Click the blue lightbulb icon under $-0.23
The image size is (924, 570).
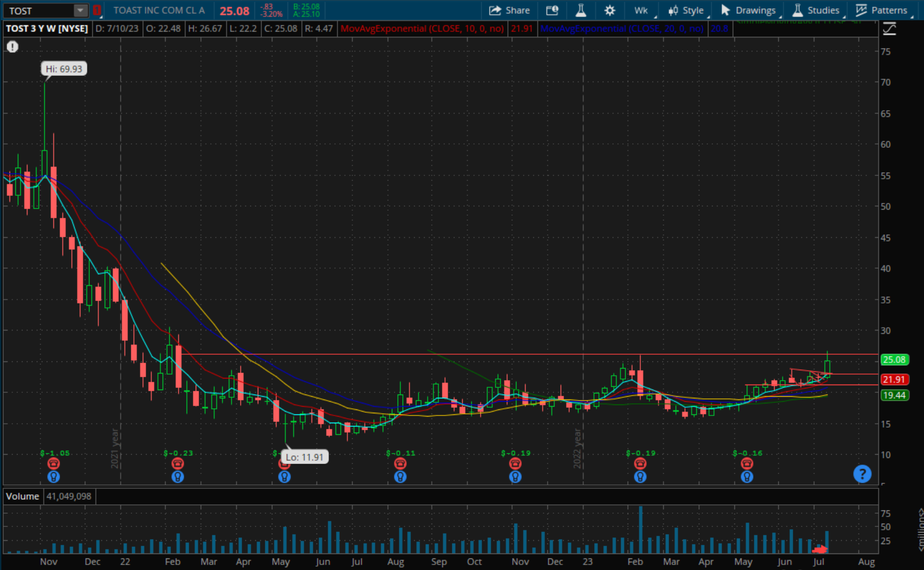click(178, 477)
